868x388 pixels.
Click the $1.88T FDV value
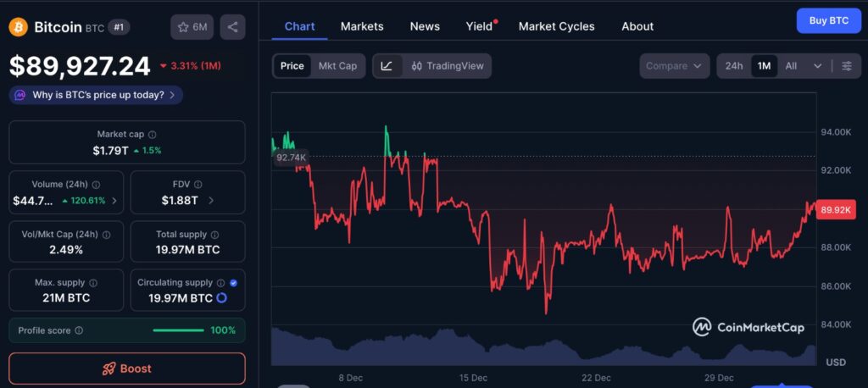[180, 201]
